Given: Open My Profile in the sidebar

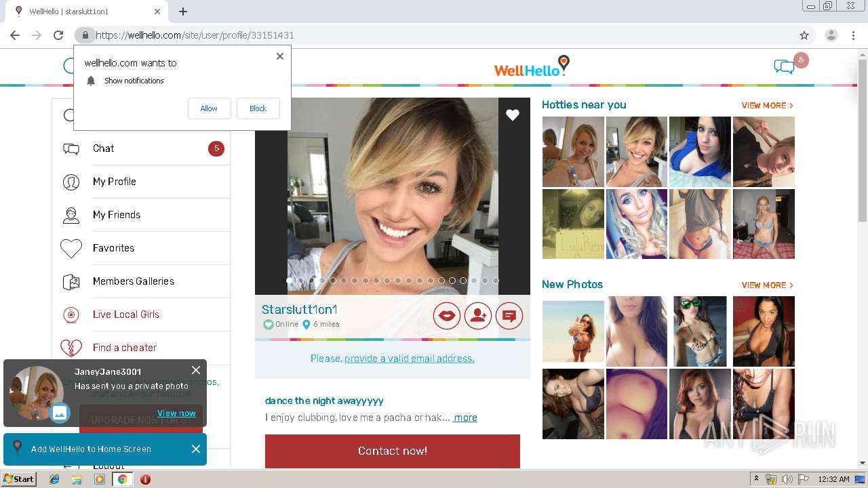Looking at the screenshot, I should click(x=114, y=182).
